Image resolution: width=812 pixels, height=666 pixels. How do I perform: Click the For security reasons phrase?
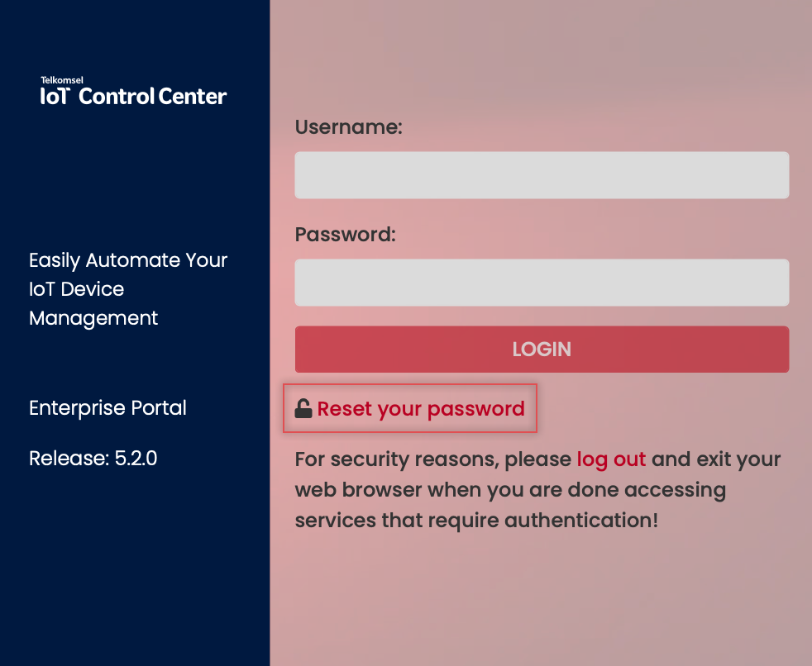(x=397, y=459)
